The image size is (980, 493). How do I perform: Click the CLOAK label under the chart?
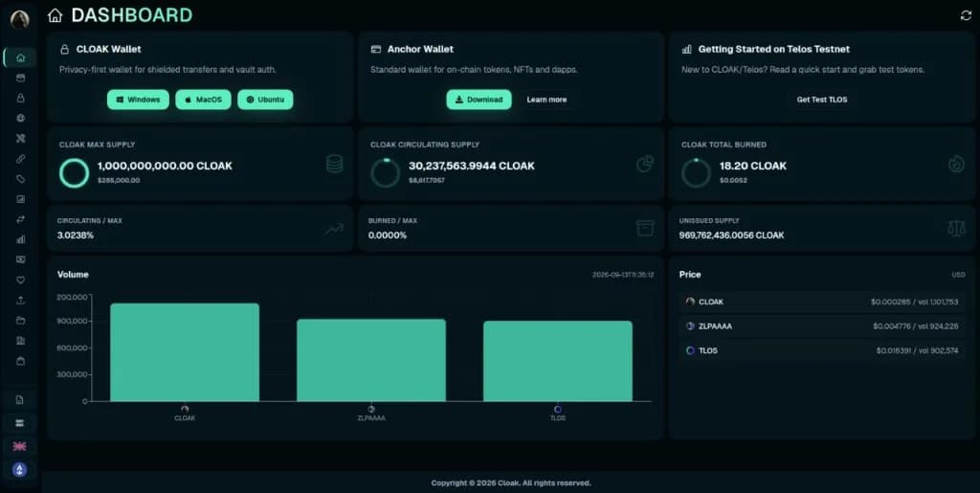click(x=185, y=418)
